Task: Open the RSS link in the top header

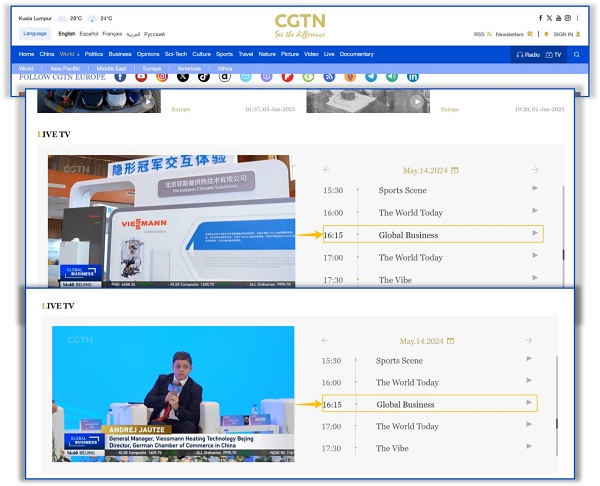Action: (x=483, y=34)
